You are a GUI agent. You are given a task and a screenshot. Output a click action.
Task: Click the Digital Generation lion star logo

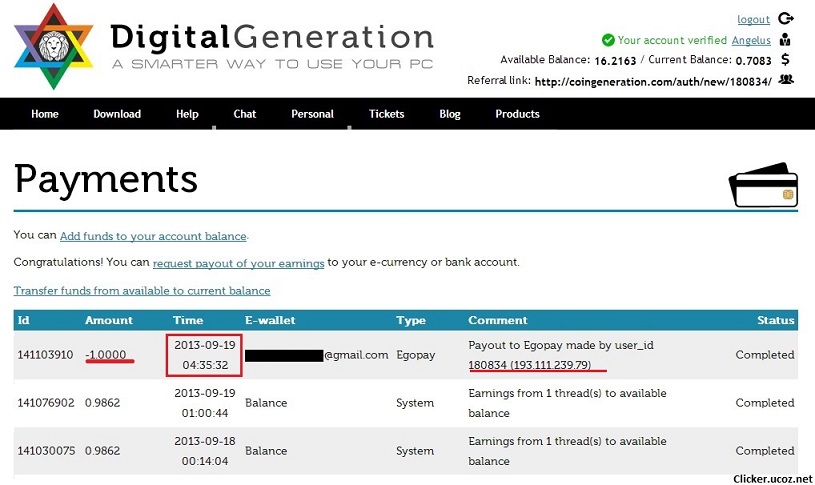[54, 46]
